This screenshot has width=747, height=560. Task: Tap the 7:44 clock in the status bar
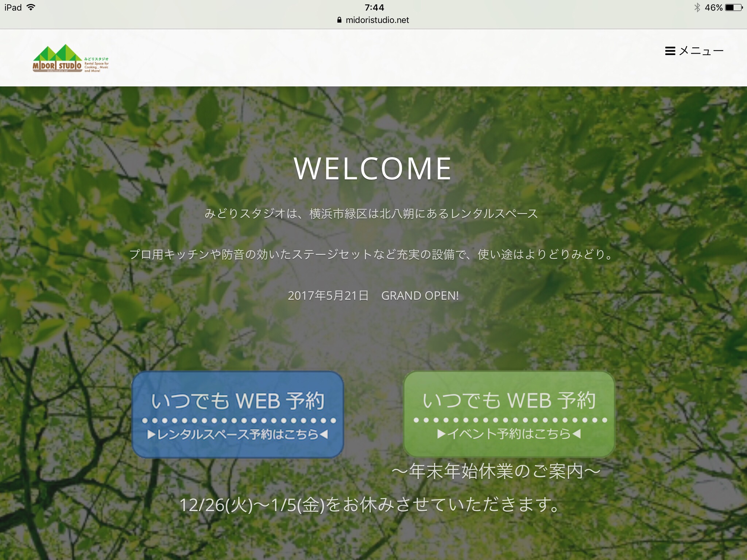374,8
